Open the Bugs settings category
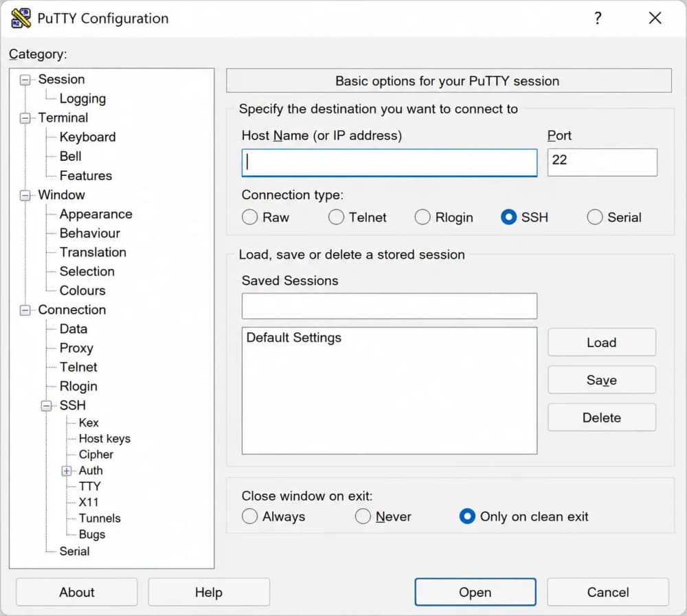Screen dimensions: 687x616 pyautogui.click(x=92, y=534)
